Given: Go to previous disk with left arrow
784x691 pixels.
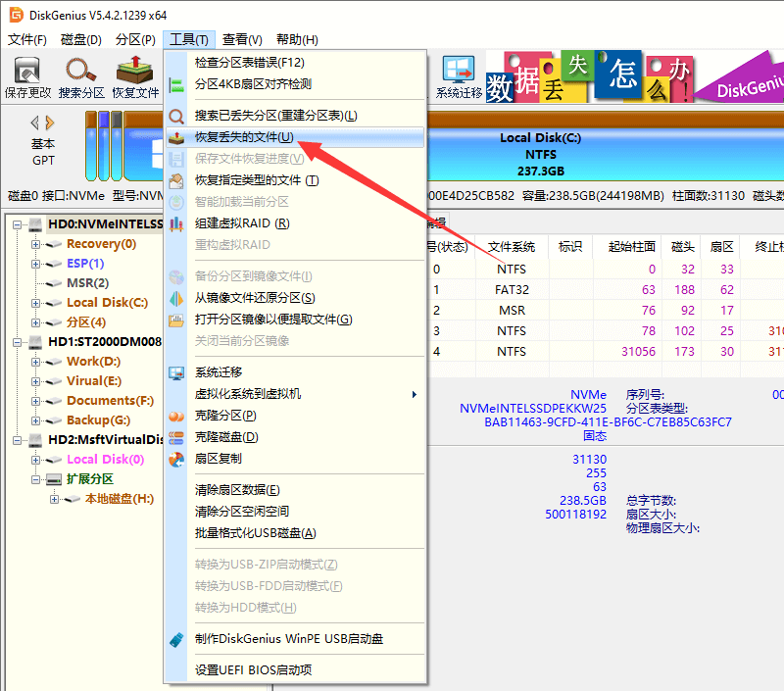Looking at the screenshot, I should (x=34, y=123).
